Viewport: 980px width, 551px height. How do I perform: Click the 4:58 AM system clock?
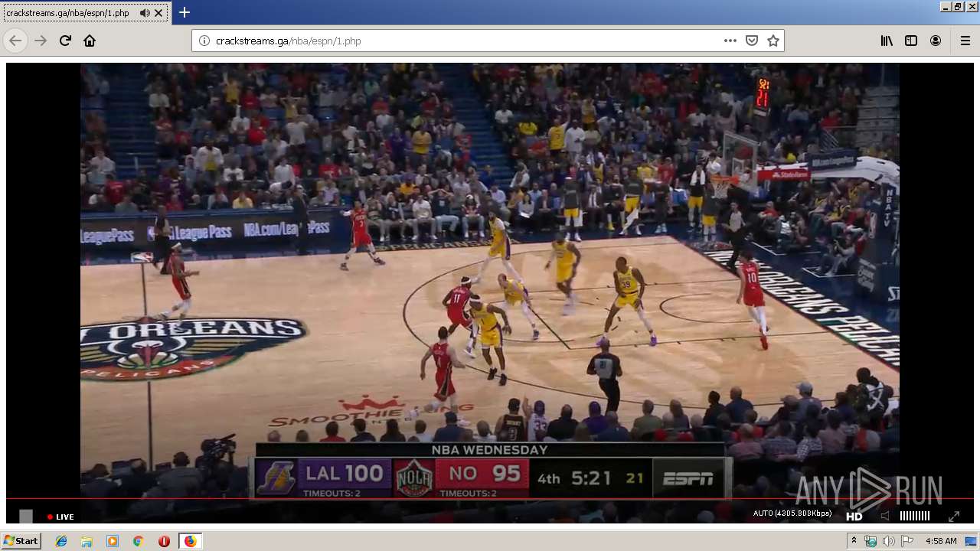(941, 541)
